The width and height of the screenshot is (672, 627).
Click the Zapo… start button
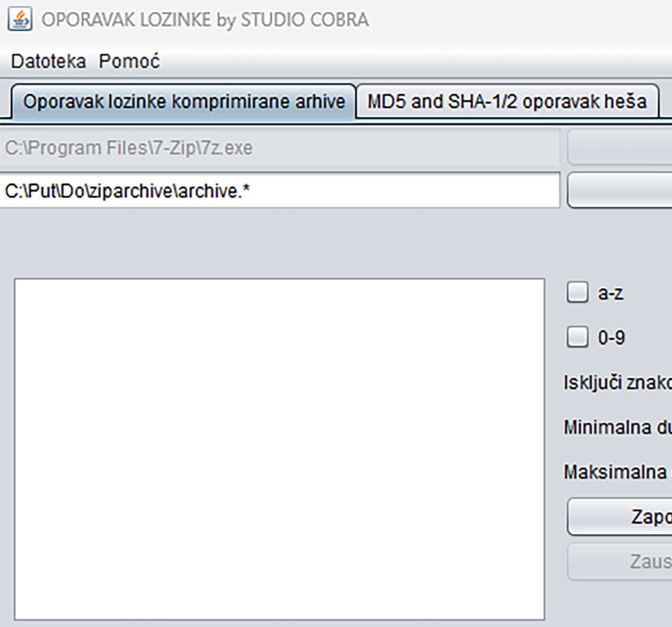(620, 517)
